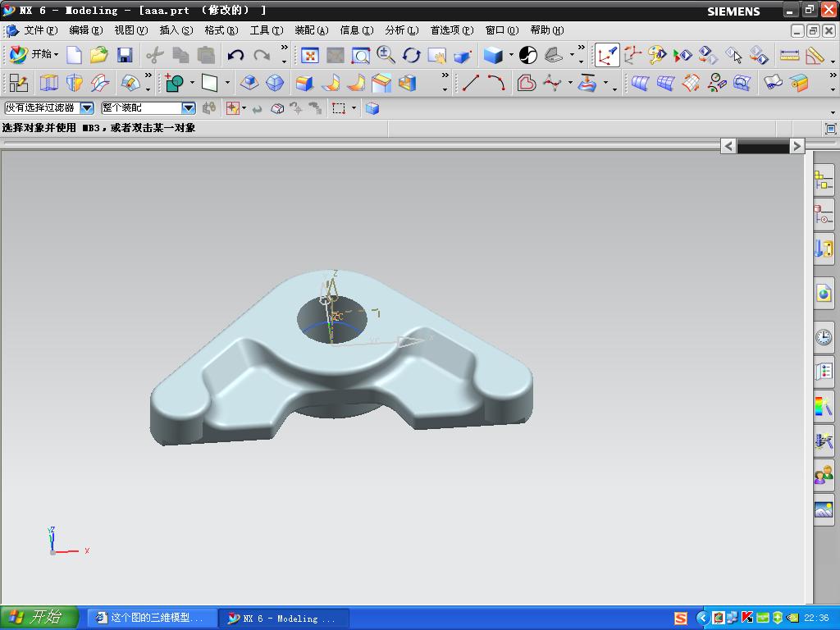Open the 分析(L) menu
The image size is (840, 630).
click(x=401, y=30)
